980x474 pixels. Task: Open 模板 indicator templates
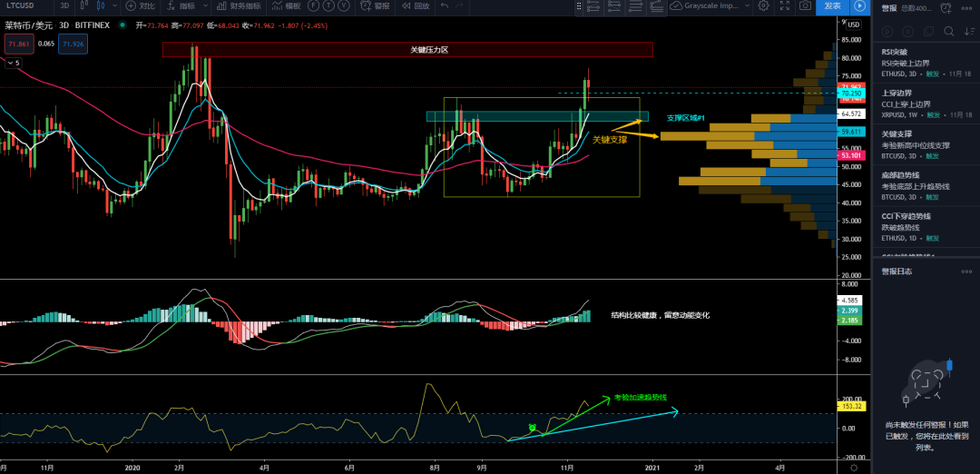286,5
